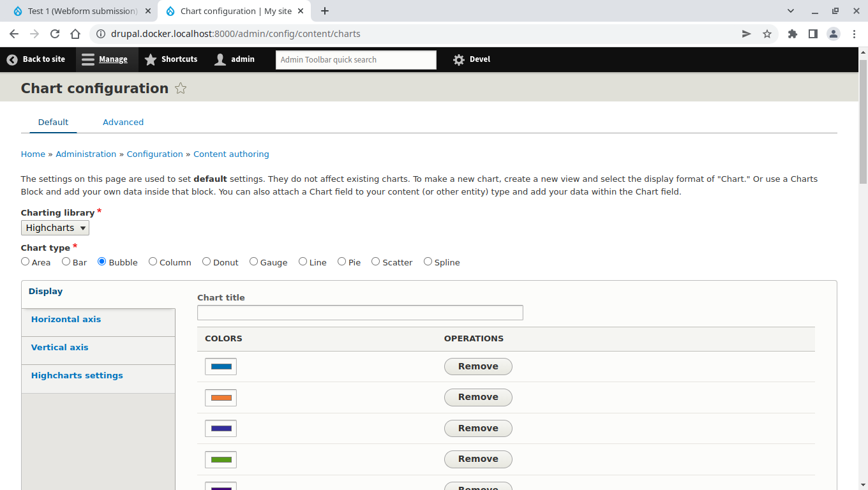The width and height of the screenshot is (868, 490).
Task: Click the Shortcuts star icon
Action: 151,59
